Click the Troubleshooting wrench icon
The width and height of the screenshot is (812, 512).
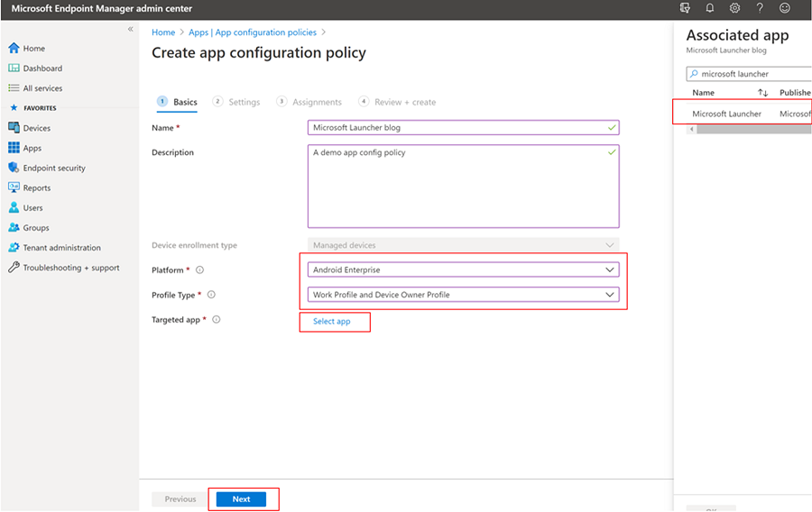[x=14, y=268]
